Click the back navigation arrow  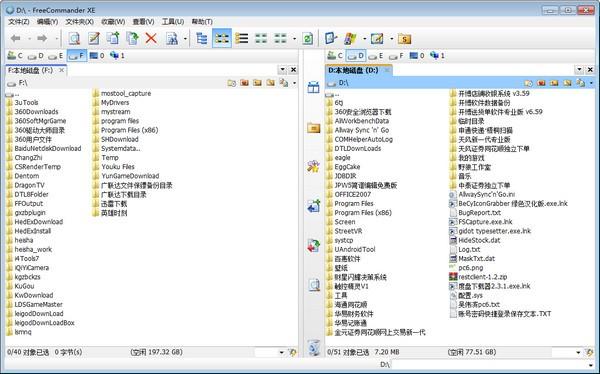(x=16, y=38)
